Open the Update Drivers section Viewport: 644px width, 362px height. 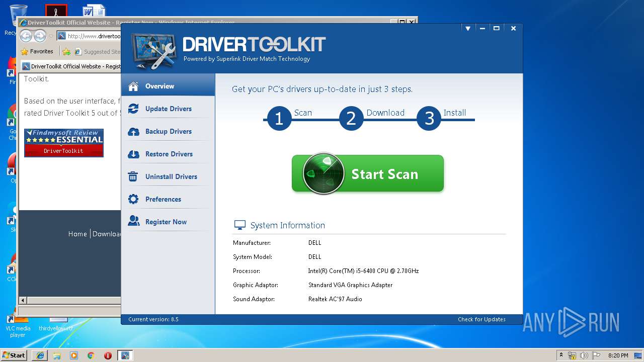(168, 109)
